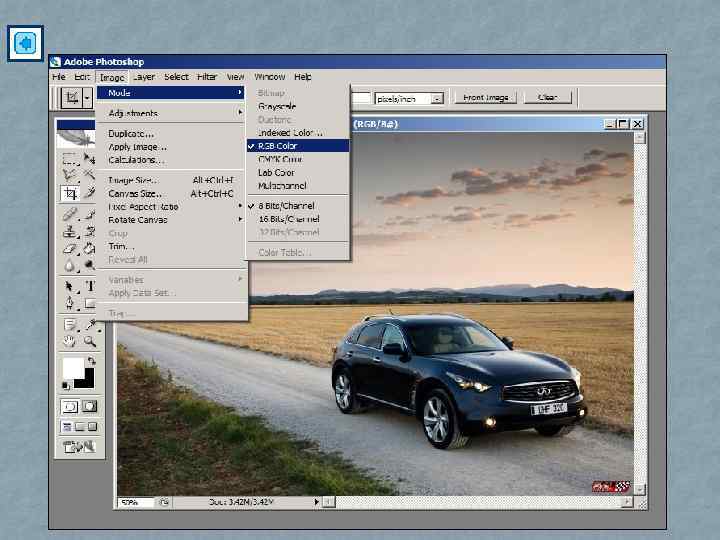Select the Notes tool
The height and width of the screenshot is (540, 720).
pyautogui.click(x=69, y=325)
